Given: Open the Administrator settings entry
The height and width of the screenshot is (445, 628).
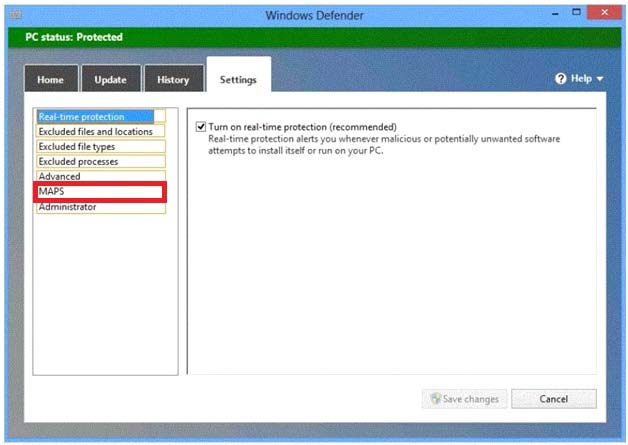Looking at the screenshot, I should (x=100, y=207).
